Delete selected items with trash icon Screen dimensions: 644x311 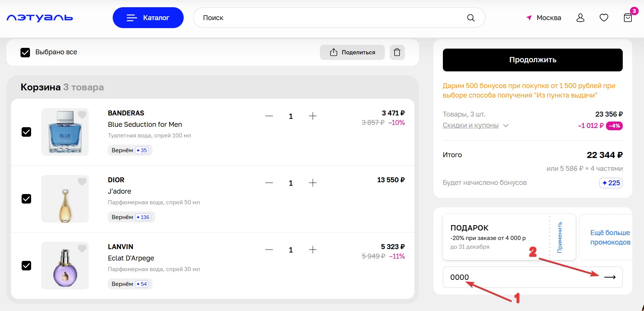coord(397,52)
